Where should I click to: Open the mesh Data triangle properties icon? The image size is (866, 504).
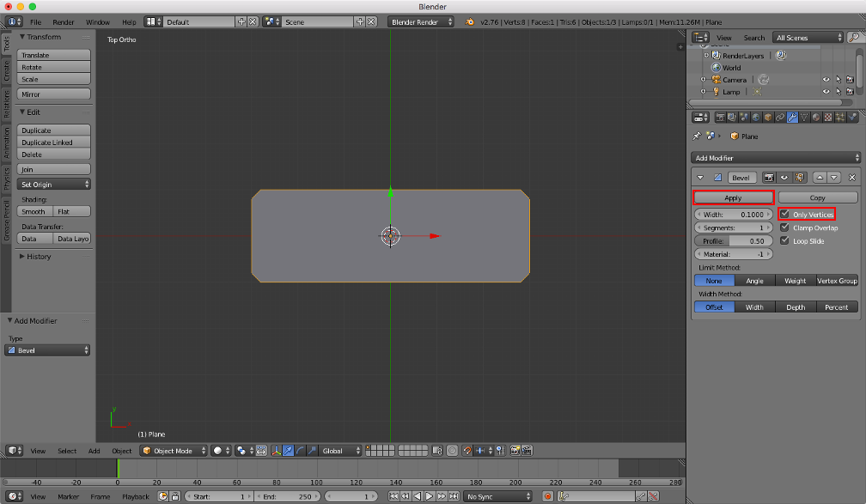(x=804, y=117)
